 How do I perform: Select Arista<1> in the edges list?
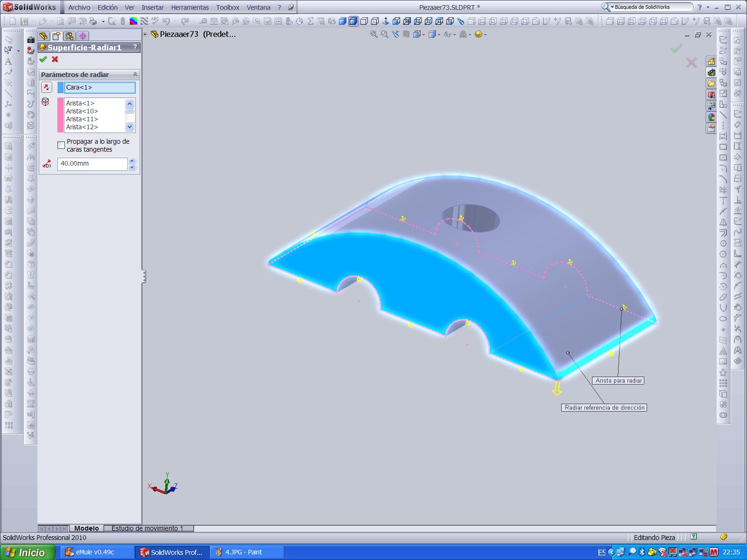tap(80, 103)
